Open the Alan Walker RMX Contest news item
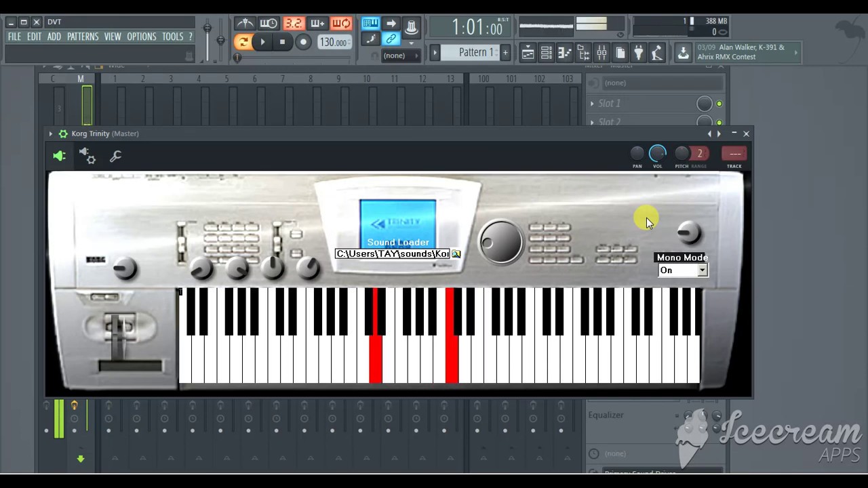The width and height of the screenshot is (868, 488). coord(741,52)
